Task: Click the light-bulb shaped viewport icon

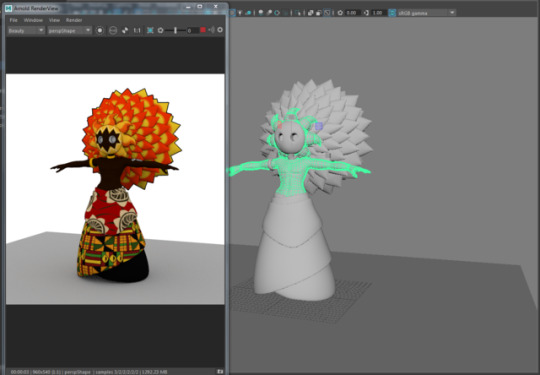Action: pyautogui.click(x=240, y=13)
